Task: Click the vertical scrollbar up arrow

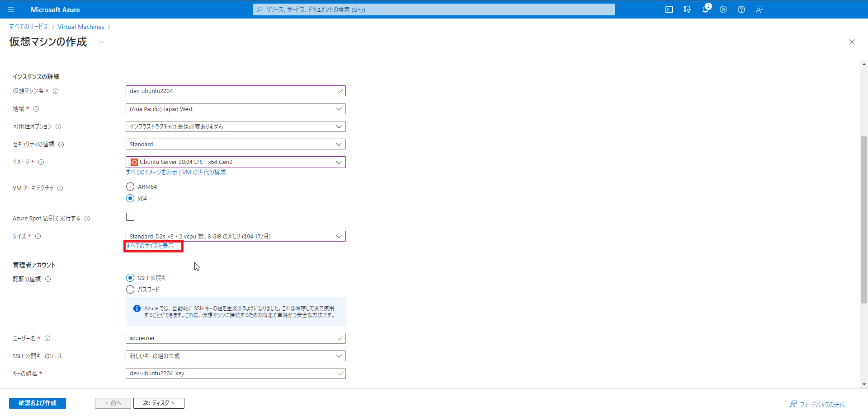Action: point(864,64)
